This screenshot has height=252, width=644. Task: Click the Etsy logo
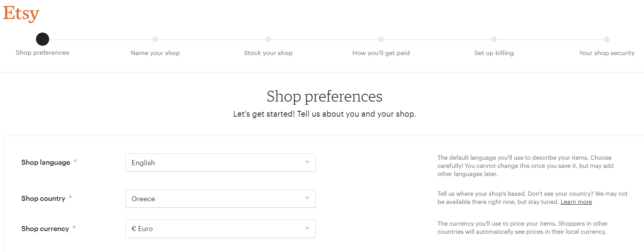[21, 14]
